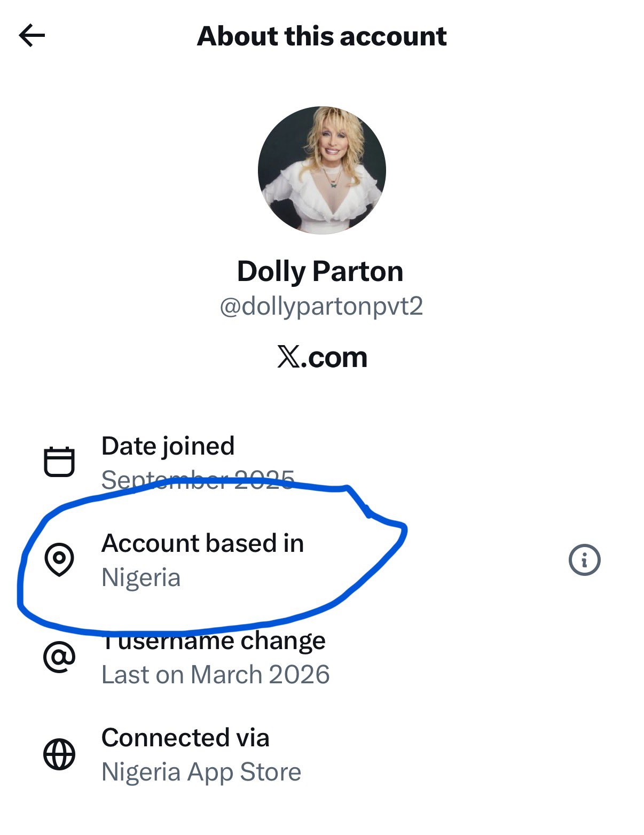Click the @dollypartonpvt2 handle
644x835 pixels.
click(x=321, y=307)
